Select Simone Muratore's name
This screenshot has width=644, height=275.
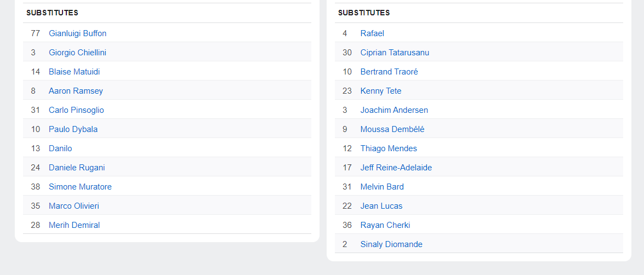tap(80, 187)
